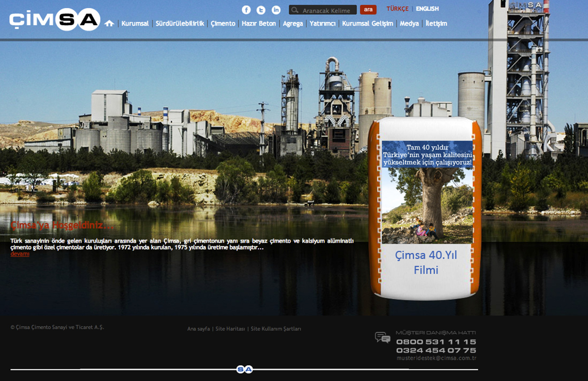The image size is (588, 381).
Task: Open the Çimento menu item
Action: pyautogui.click(x=223, y=23)
